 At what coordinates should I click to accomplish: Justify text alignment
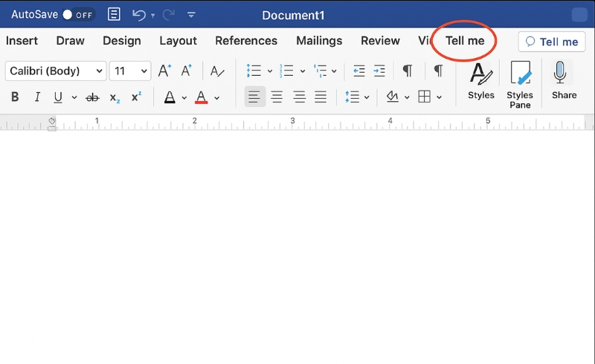point(321,97)
